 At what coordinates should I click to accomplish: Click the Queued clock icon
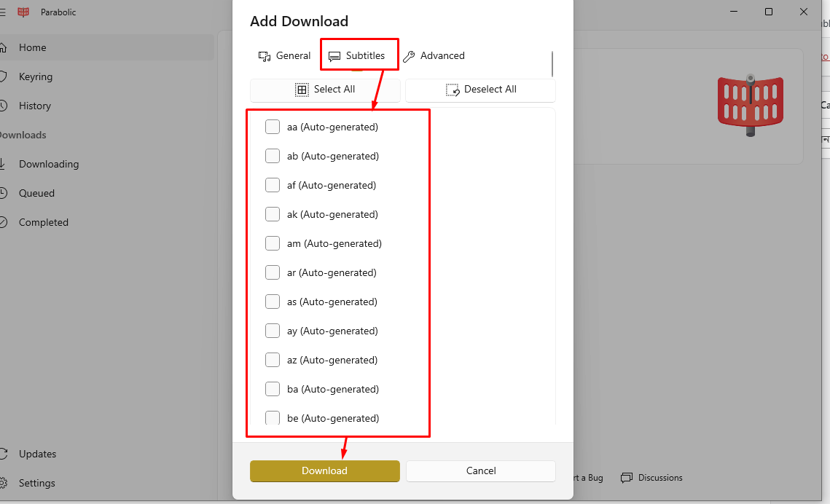4,193
